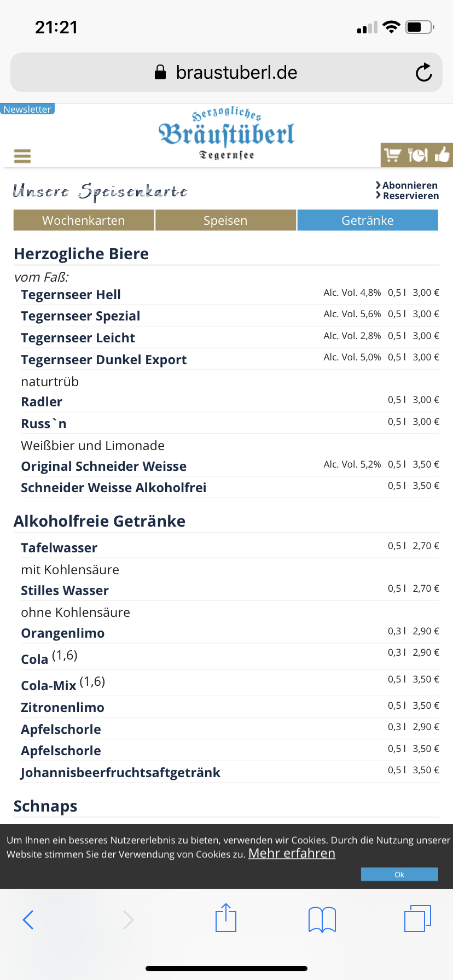This screenshot has width=453, height=980.
Task: Open Safari bookmarks book icon
Action: tap(322, 919)
